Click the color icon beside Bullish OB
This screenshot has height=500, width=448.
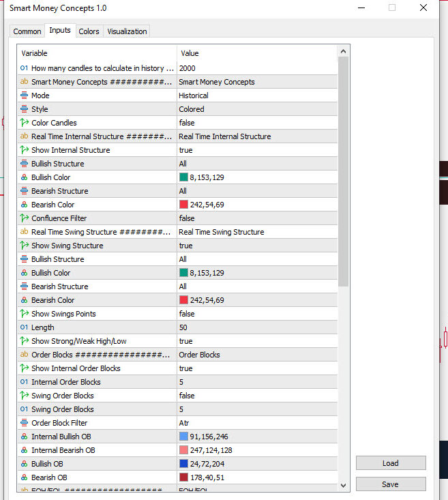coord(25,464)
